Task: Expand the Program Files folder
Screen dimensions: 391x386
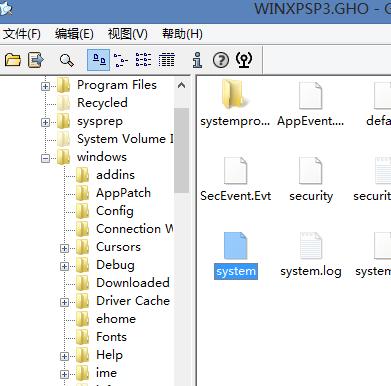Action: 46,86
